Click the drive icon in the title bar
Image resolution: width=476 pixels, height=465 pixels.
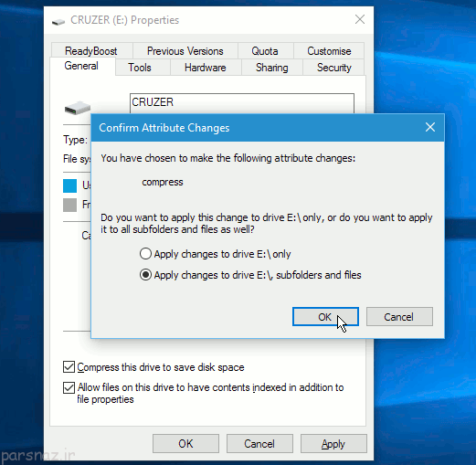tap(58, 22)
